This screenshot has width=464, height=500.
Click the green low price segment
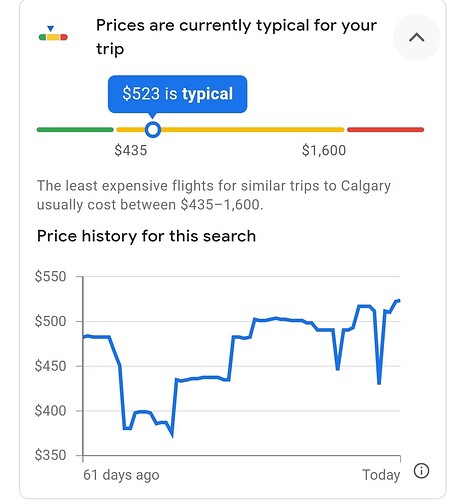(x=75, y=130)
